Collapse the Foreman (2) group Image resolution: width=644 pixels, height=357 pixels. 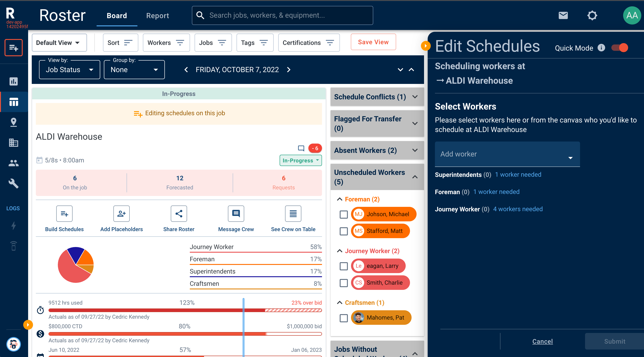click(339, 199)
